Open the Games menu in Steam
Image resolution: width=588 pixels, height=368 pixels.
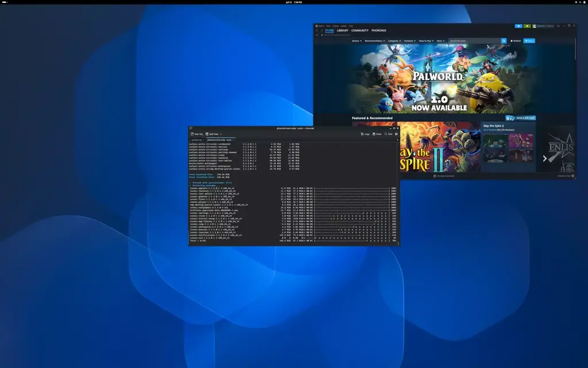pyautogui.click(x=343, y=26)
